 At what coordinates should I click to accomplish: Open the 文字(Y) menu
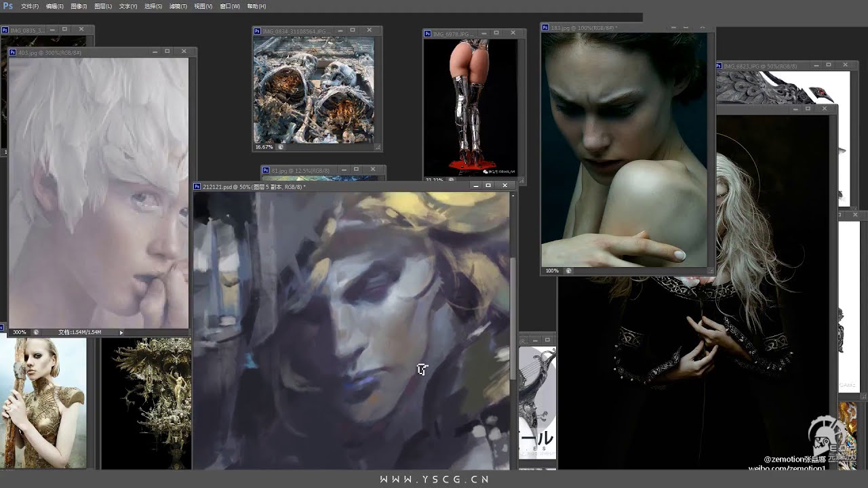click(x=127, y=6)
